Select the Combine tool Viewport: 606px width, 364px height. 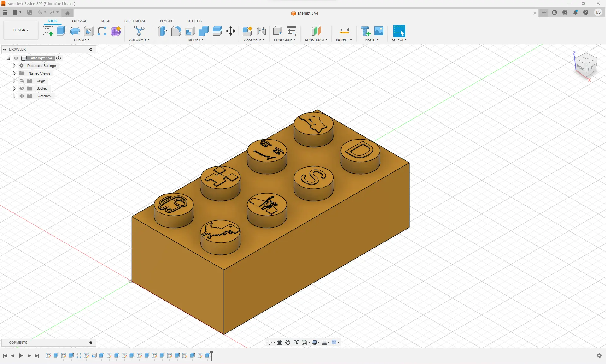204,31
